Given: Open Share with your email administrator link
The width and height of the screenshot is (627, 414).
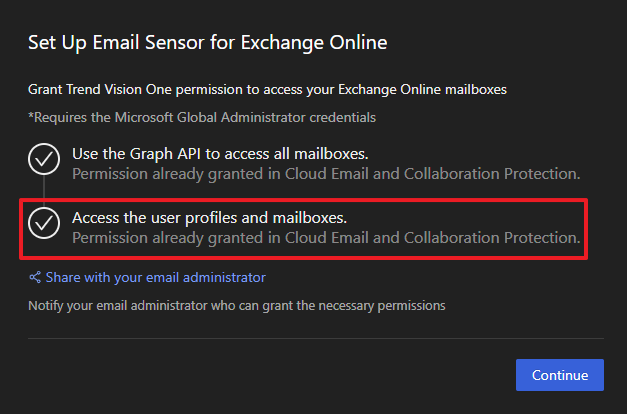Looking at the screenshot, I should (x=155, y=277).
